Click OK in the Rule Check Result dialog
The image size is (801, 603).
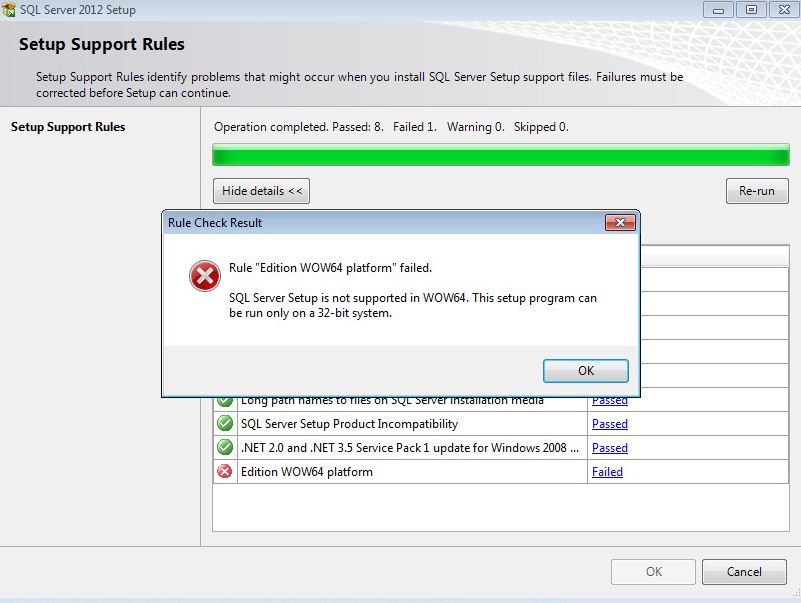tap(585, 370)
